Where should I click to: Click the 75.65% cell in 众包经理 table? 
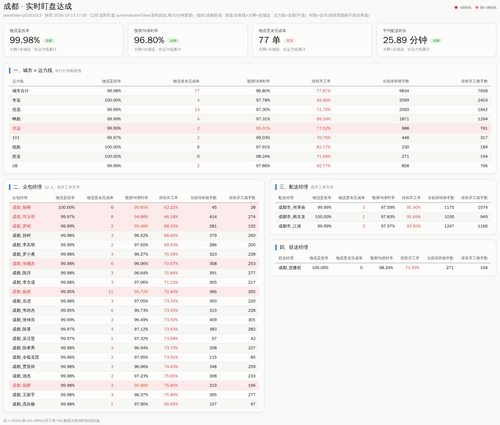[171, 376]
